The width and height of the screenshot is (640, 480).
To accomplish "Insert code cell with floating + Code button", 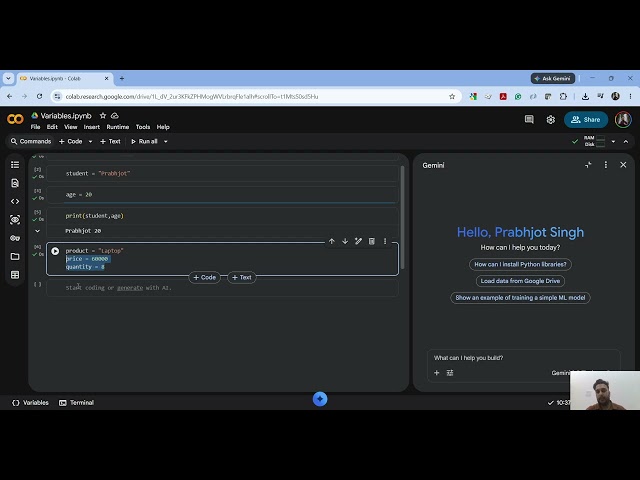I will click(204, 278).
